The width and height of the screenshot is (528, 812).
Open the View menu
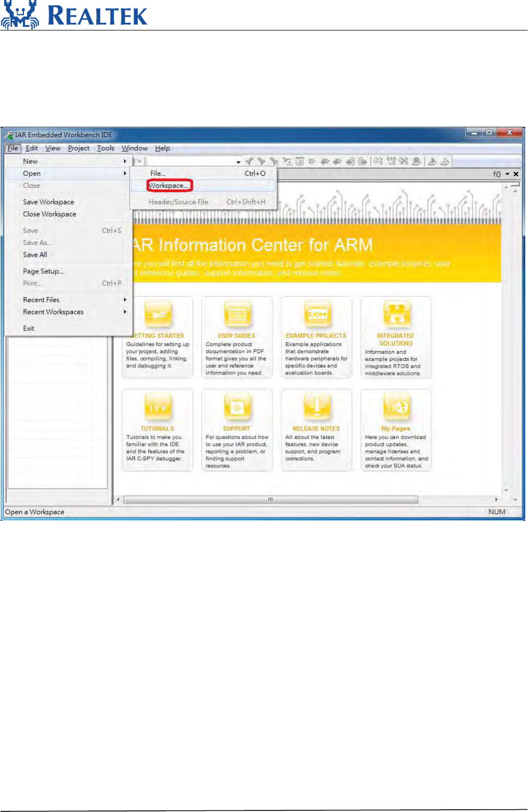click(x=53, y=148)
